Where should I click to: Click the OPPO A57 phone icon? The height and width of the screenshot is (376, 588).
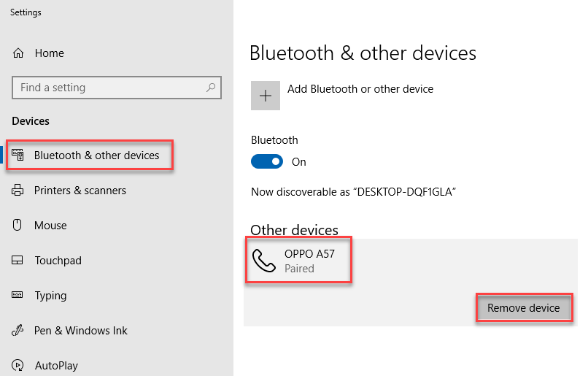click(264, 261)
